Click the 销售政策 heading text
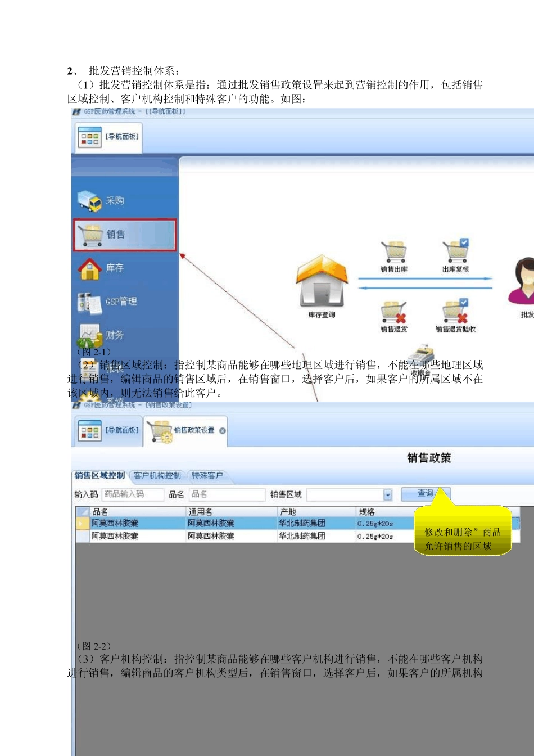This screenshot has height=756, width=534. [429, 458]
